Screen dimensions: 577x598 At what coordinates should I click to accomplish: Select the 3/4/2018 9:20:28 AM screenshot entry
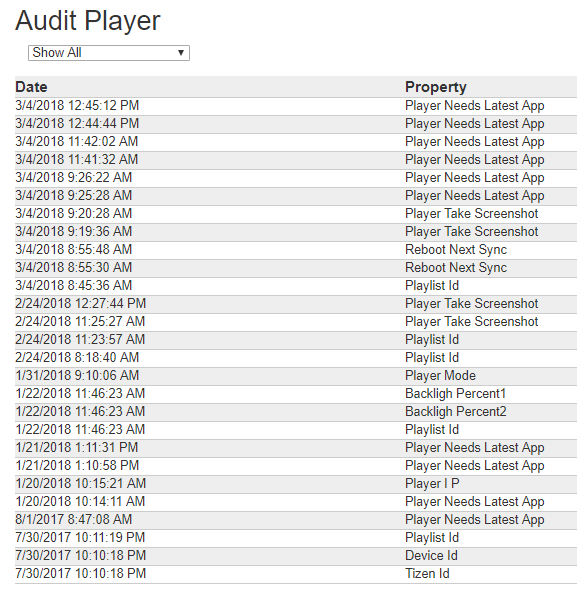296,214
